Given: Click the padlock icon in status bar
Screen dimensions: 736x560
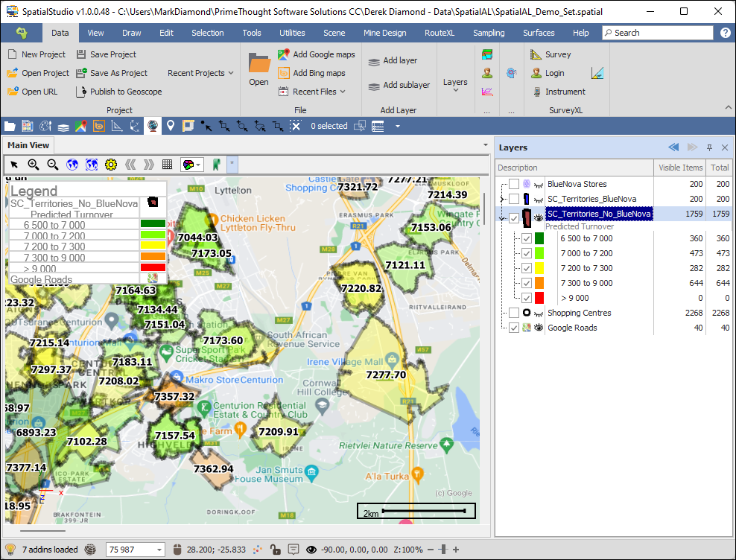Looking at the screenshot, I should (x=275, y=550).
